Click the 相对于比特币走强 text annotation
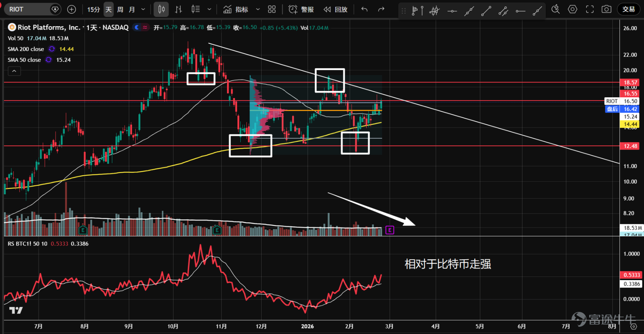This screenshot has height=334, width=644. click(448, 264)
